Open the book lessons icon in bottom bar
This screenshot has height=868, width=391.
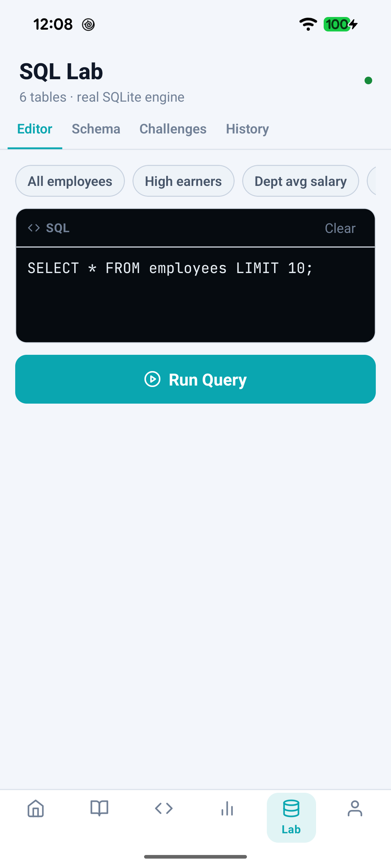pos(99,808)
